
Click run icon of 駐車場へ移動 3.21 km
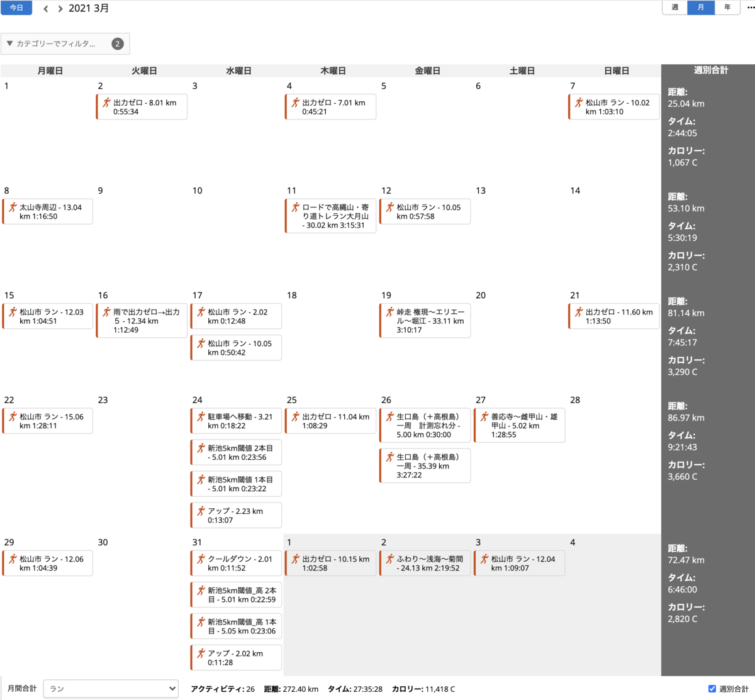coord(201,416)
